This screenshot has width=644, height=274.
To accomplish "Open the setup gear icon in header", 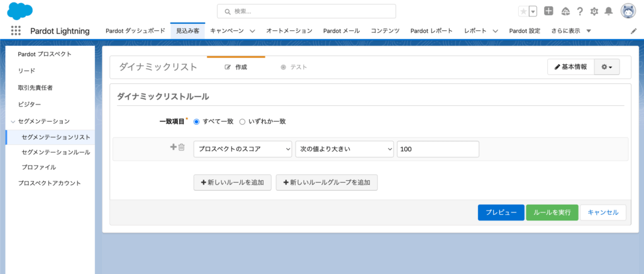I will [x=594, y=11].
